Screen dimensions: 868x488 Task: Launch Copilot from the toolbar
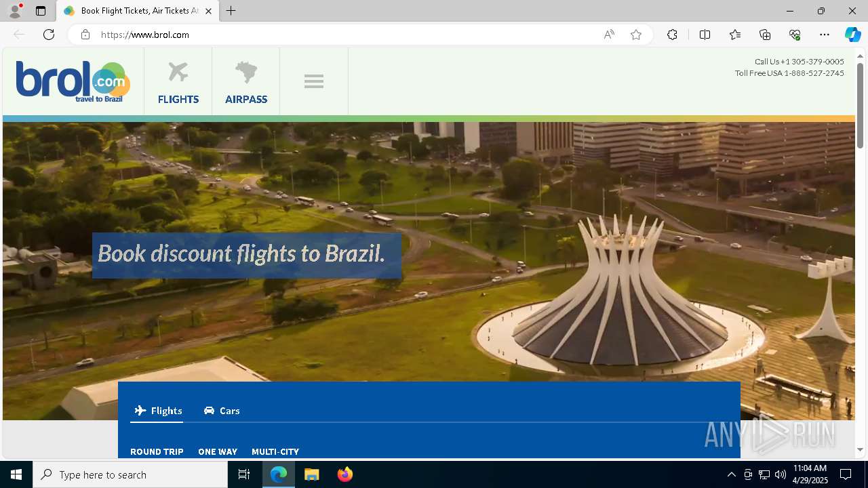pos(852,35)
